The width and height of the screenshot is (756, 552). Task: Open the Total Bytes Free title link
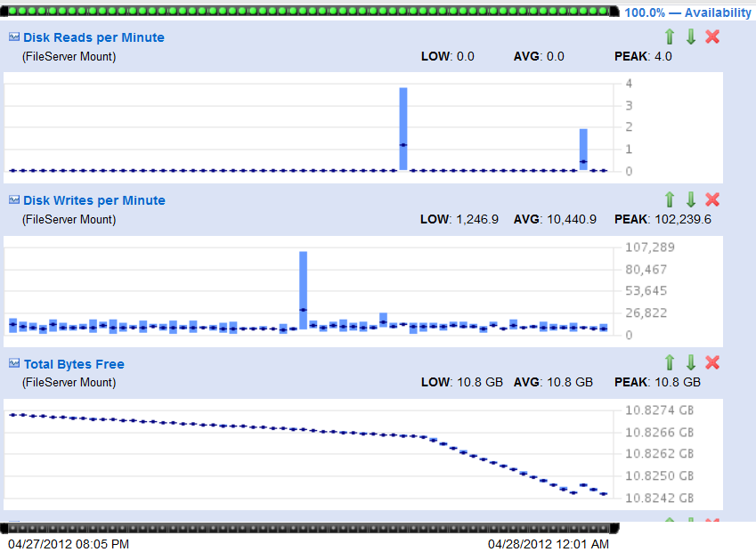click(x=74, y=364)
